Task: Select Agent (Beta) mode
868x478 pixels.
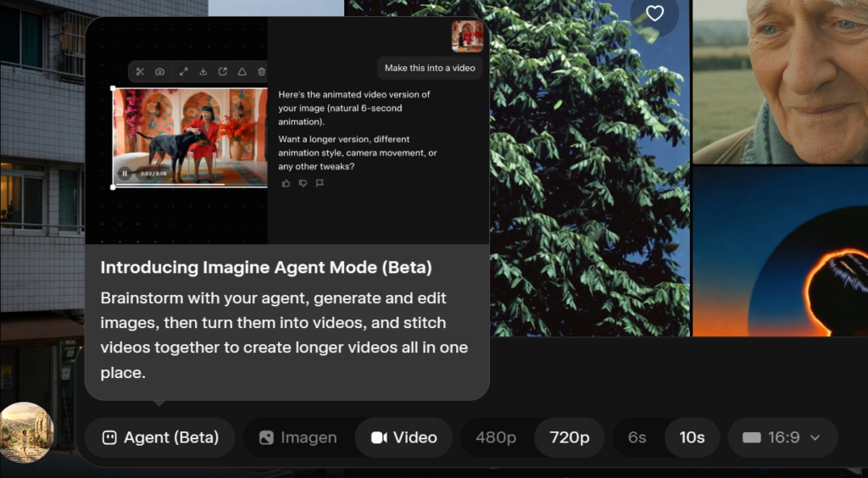Action: [160, 437]
